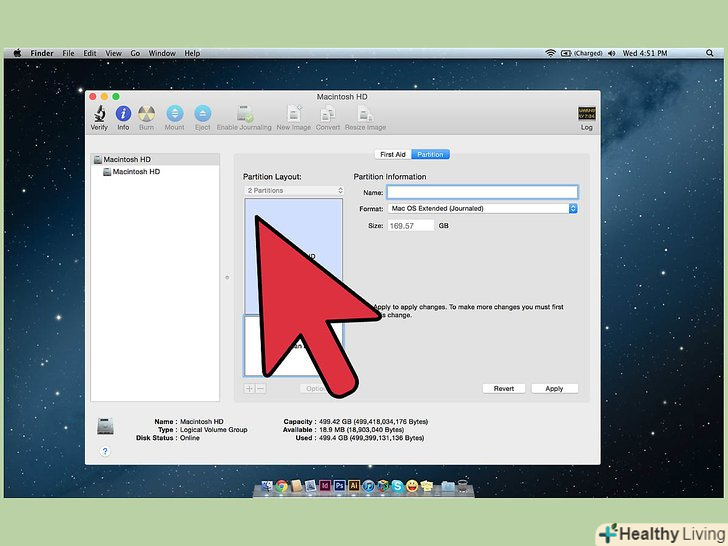Open iTunes from the Dock

coord(368,486)
